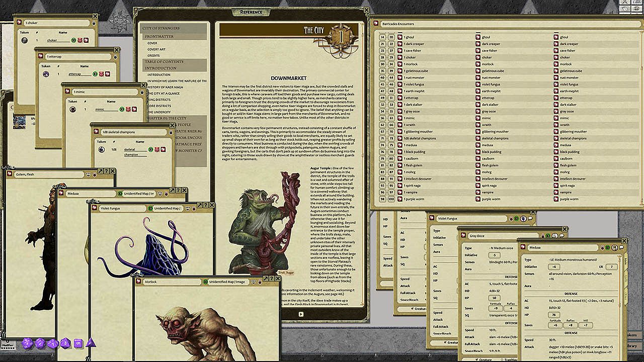Open The City at a Glance entry

tap(164, 94)
